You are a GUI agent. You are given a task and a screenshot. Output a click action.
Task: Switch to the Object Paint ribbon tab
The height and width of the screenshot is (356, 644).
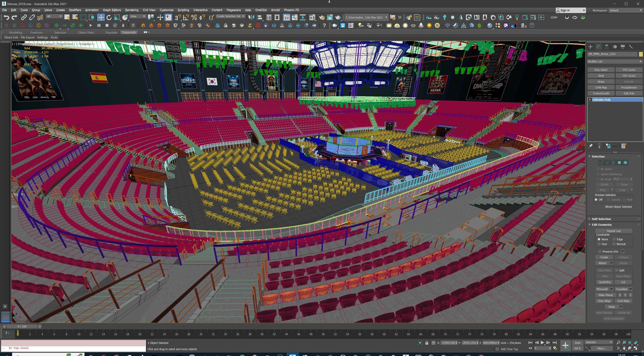click(x=86, y=33)
